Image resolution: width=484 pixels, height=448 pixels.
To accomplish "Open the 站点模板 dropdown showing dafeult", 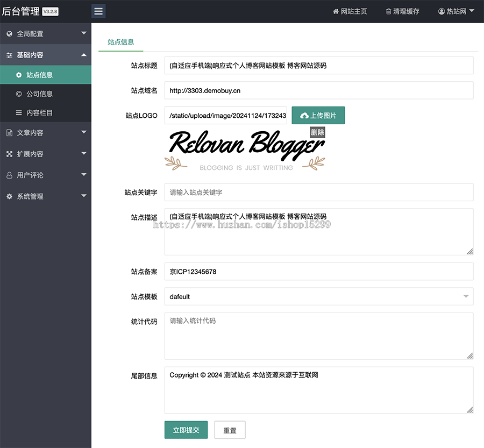I will click(319, 296).
